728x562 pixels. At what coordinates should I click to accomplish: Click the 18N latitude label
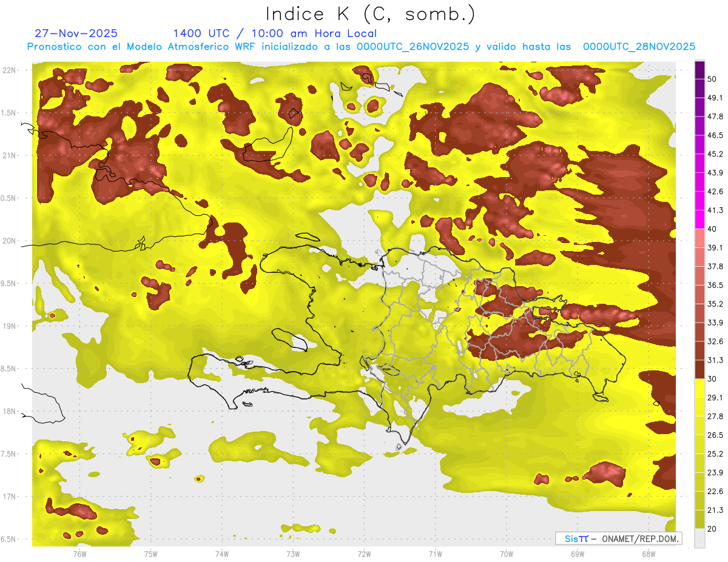click(9, 412)
